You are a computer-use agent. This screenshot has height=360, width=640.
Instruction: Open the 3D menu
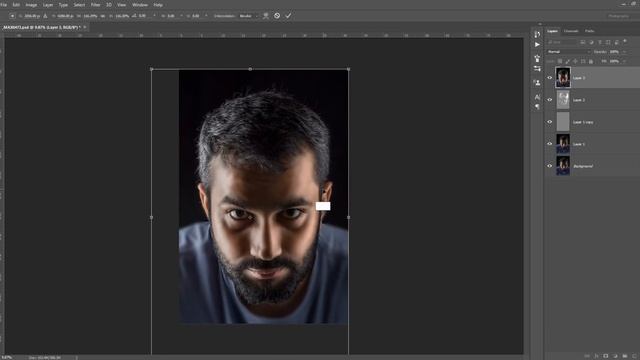[109, 5]
